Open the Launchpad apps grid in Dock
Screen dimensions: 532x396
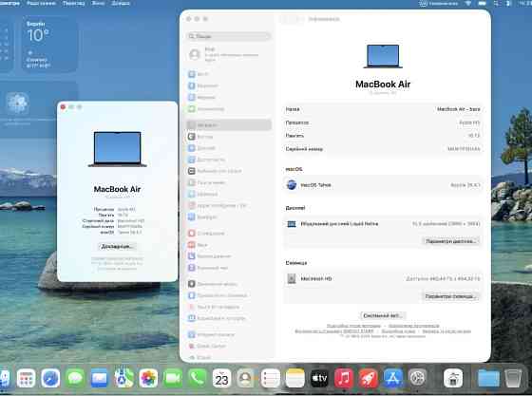(x=27, y=378)
